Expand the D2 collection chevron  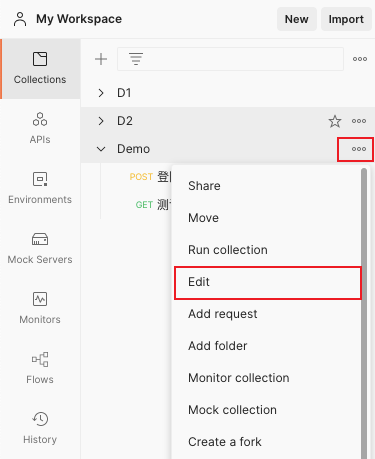click(101, 121)
